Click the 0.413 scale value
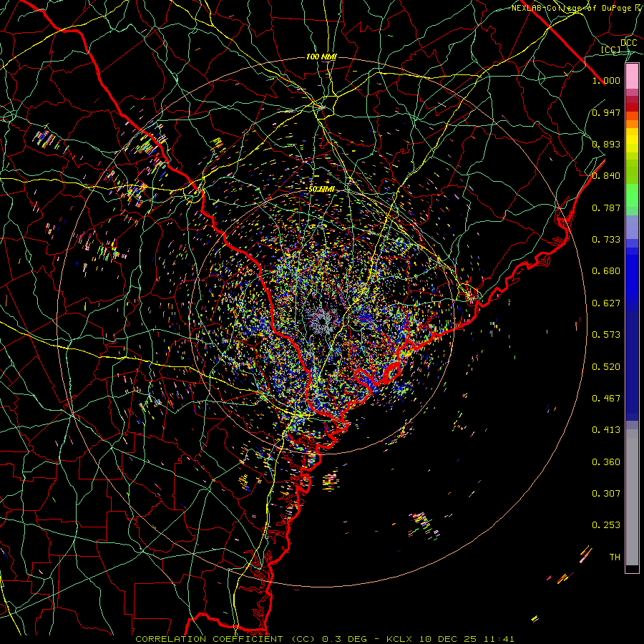Screen dimensions: 644x644 tap(606, 430)
